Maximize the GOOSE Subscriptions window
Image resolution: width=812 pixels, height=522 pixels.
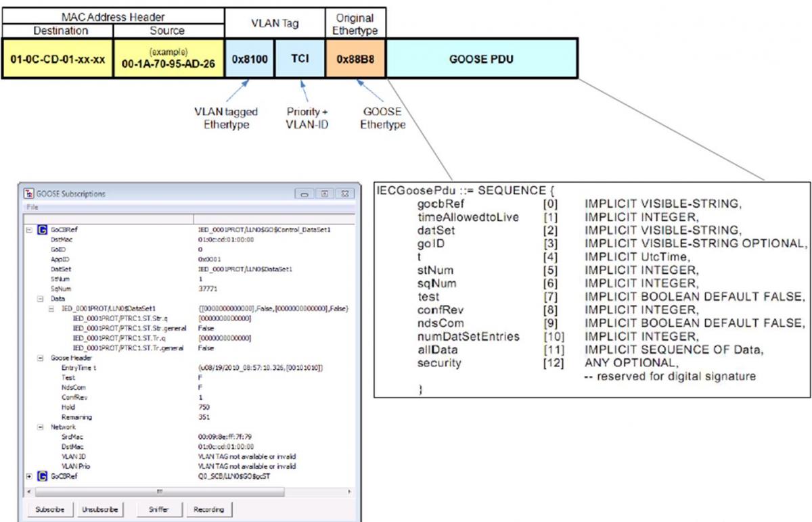tap(325, 194)
